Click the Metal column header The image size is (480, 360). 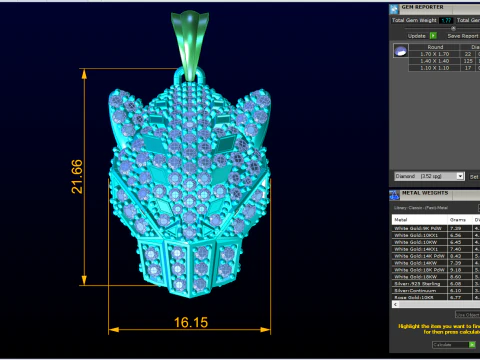click(x=419, y=220)
